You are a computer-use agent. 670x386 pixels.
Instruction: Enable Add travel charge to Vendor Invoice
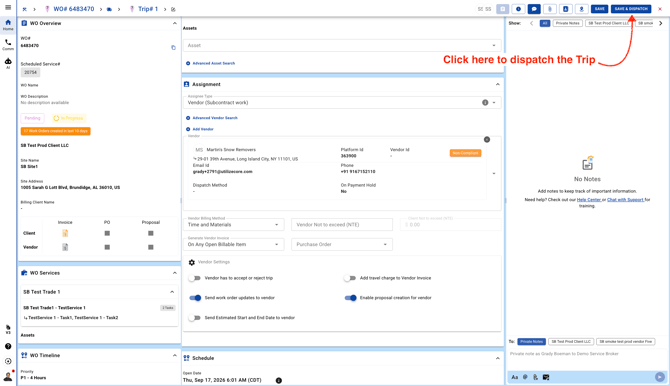pos(350,278)
